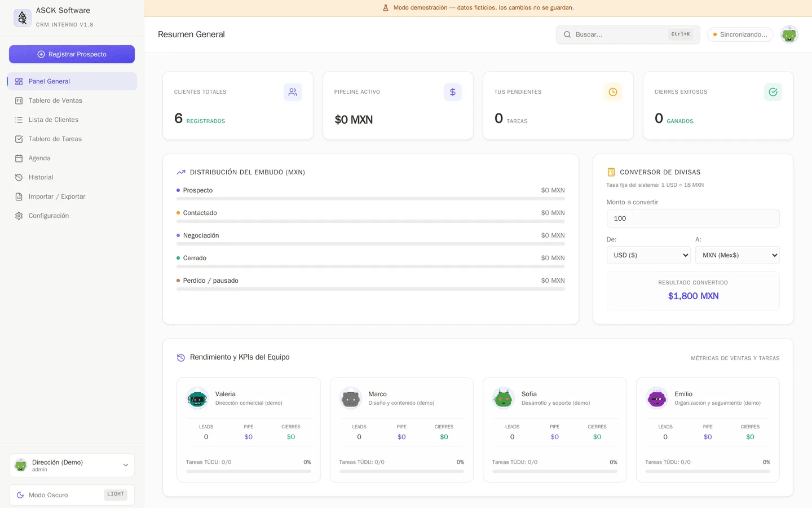Click the Dirección (Demo) avatar in the sidebar
812x508 pixels.
click(x=21, y=465)
